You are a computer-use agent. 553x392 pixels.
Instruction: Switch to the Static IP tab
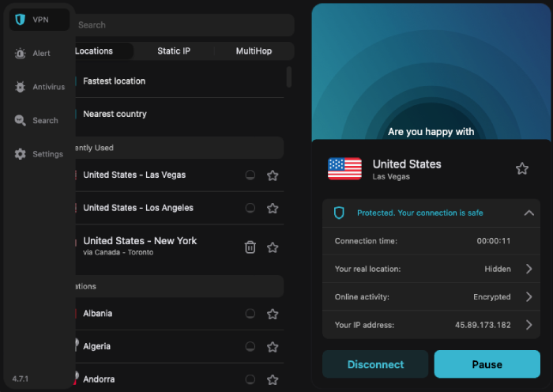click(174, 51)
